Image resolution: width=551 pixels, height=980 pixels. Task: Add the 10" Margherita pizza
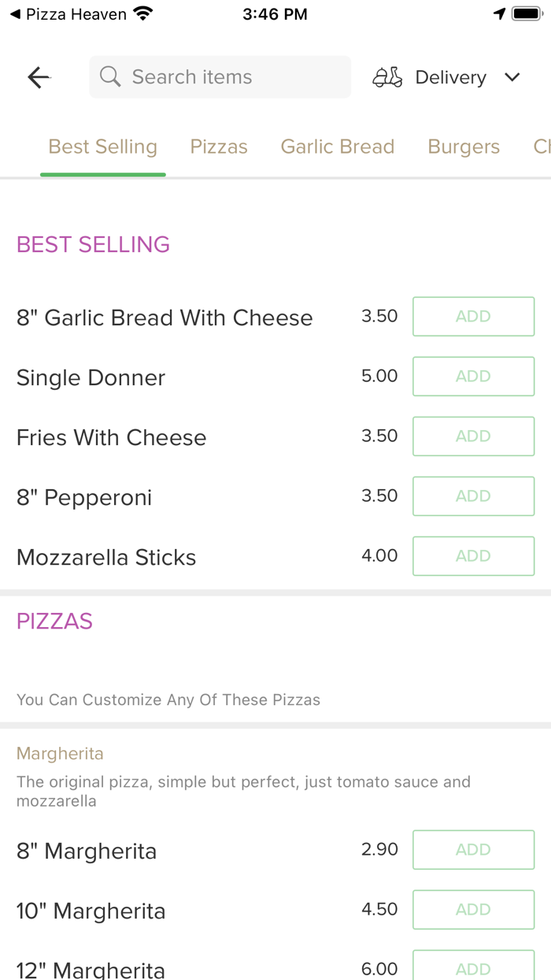pyautogui.click(x=473, y=909)
